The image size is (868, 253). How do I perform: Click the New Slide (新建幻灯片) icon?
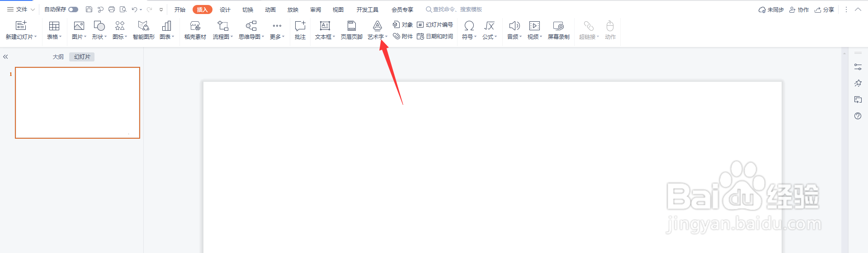pos(21,26)
